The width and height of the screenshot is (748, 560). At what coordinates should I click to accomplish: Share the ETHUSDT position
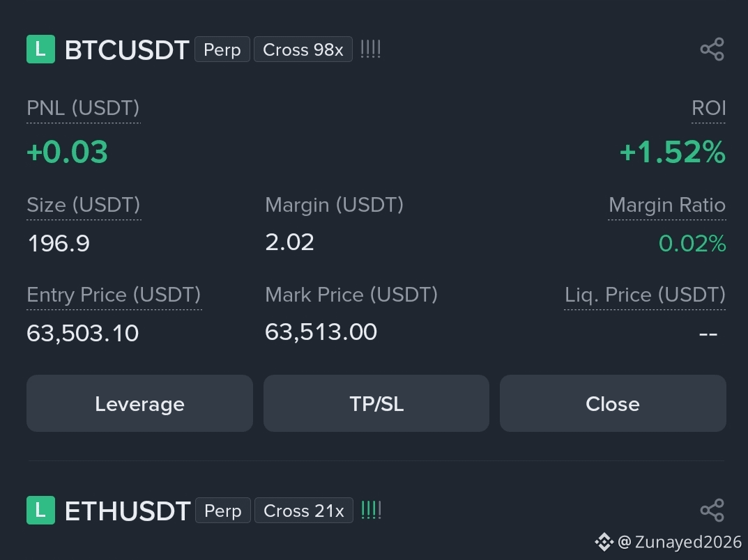pos(712,511)
